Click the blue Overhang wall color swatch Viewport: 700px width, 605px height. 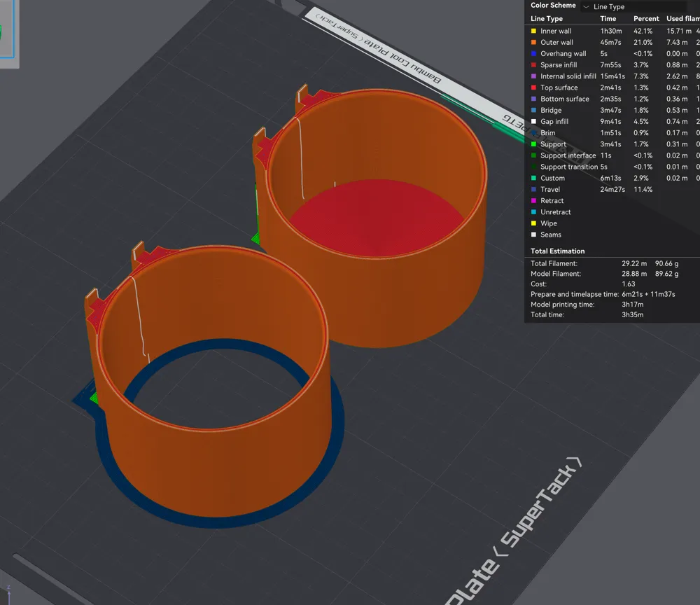[534, 54]
